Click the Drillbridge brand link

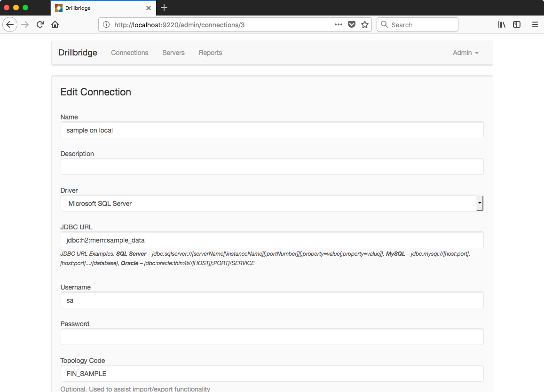click(78, 53)
